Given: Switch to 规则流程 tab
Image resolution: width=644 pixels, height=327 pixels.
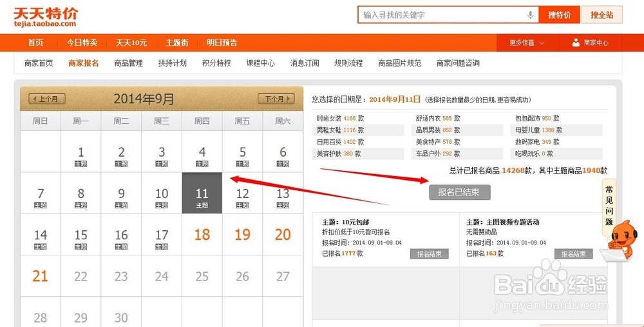Looking at the screenshot, I should click(348, 63).
